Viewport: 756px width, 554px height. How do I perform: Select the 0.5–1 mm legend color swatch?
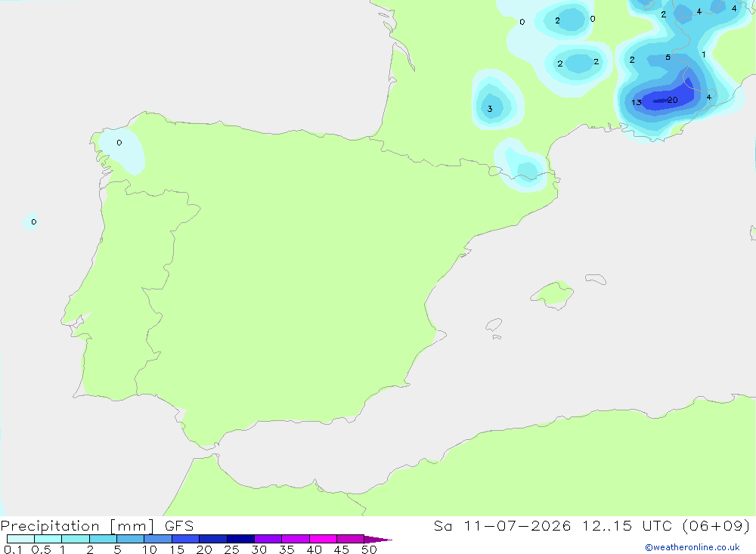point(48,539)
